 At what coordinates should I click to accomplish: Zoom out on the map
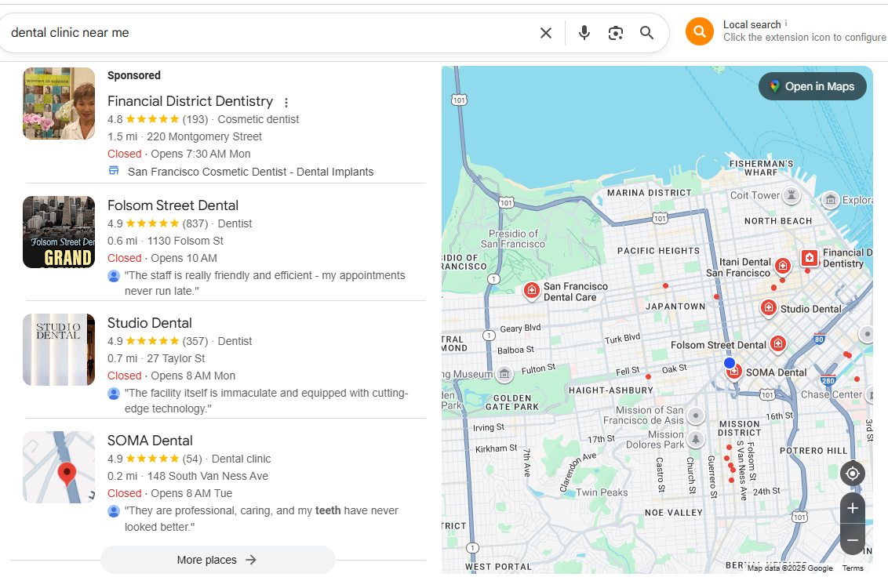[852, 540]
